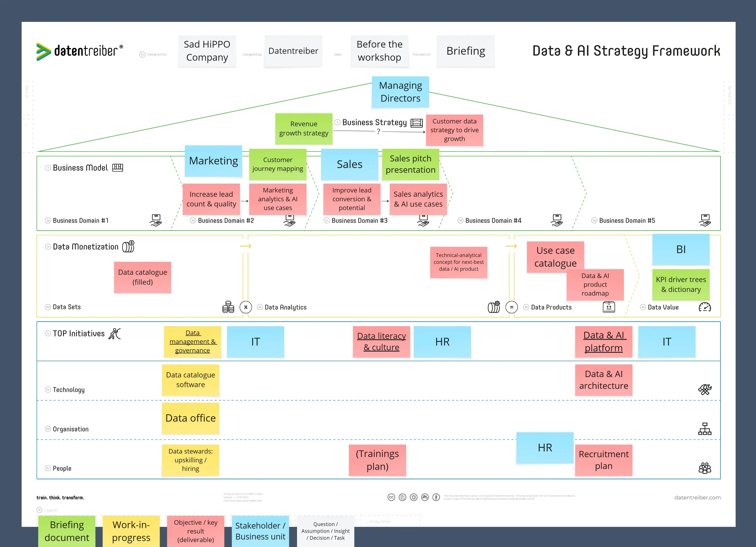Click the yellow Work-in-progress legend note

pos(131,531)
